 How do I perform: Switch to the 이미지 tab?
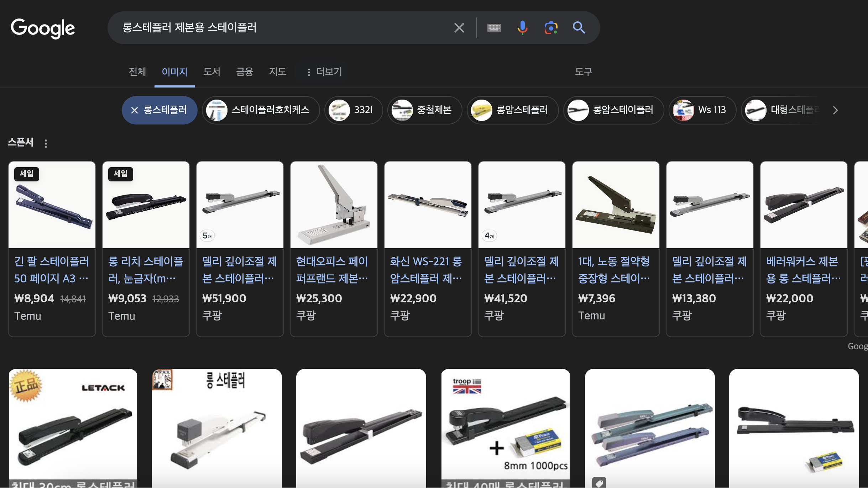pyautogui.click(x=174, y=72)
